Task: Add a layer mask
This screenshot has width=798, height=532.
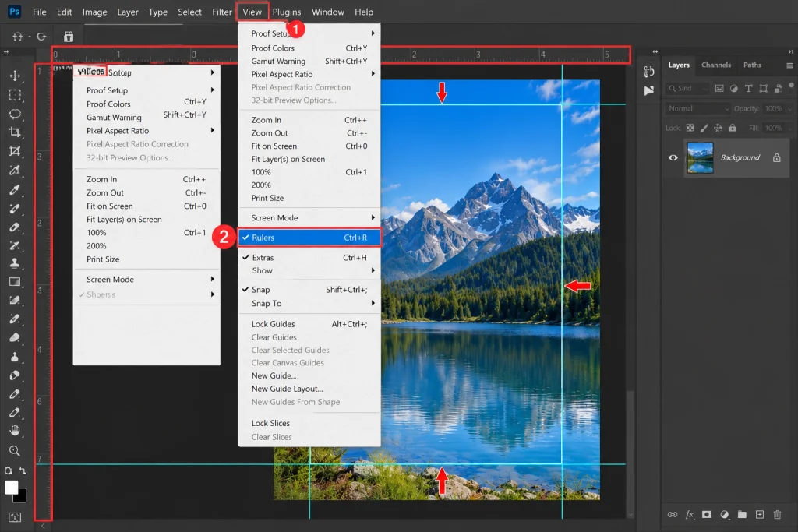Action: 706,515
